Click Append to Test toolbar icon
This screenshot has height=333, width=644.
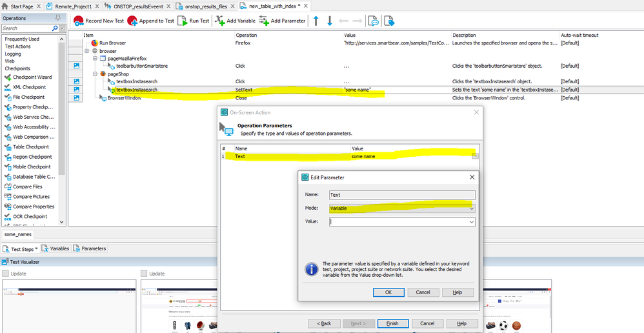click(x=132, y=21)
